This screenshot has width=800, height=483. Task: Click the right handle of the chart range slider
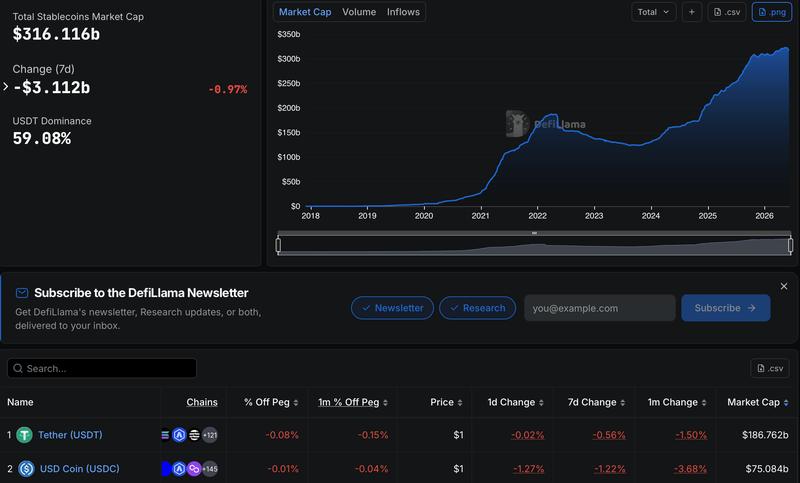[790, 245]
